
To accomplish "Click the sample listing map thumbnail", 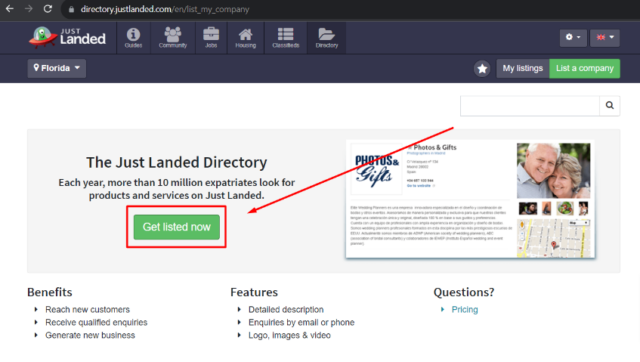I will (x=553, y=238).
